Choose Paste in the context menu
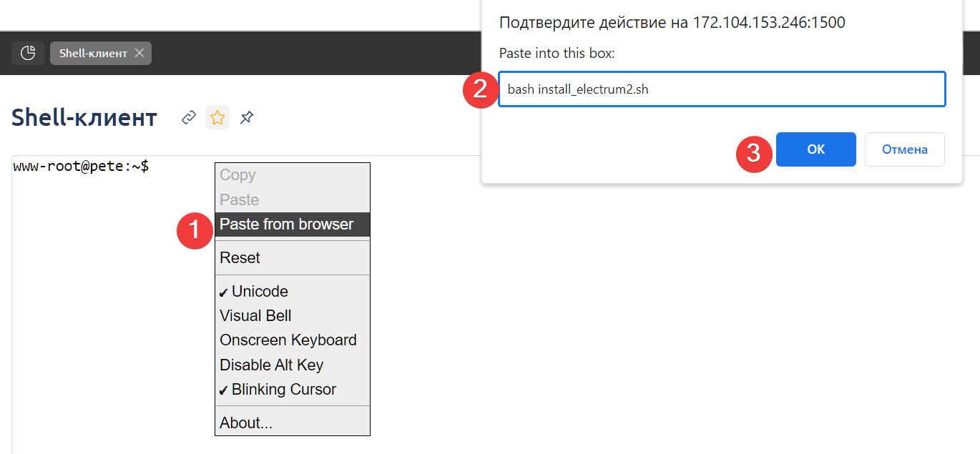The image size is (980, 454). point(239,199)
